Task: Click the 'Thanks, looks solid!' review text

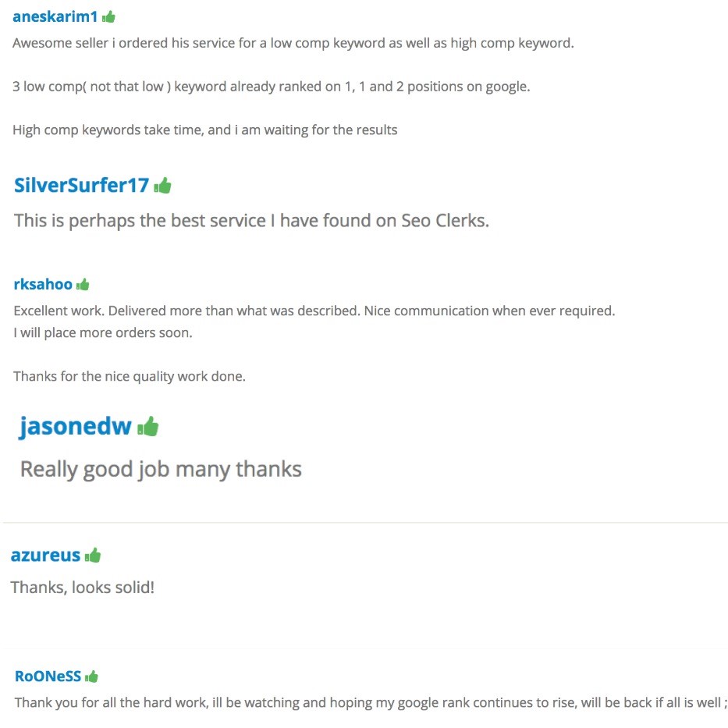Action: pos(83,587)
